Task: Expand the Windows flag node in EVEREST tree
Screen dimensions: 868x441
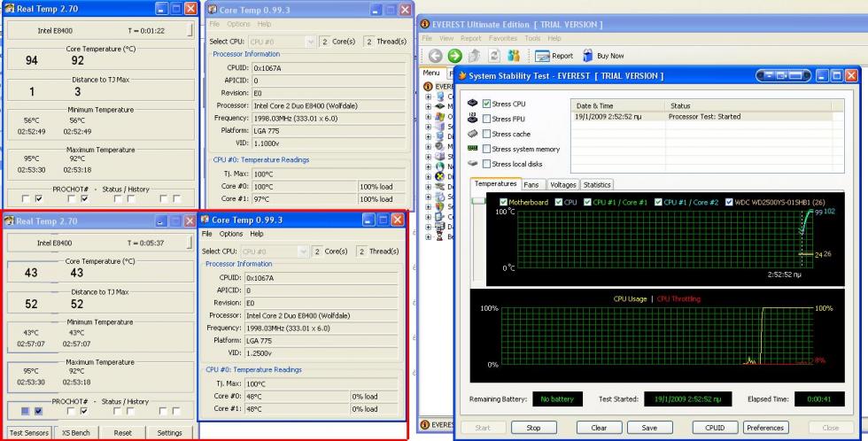Action: click(428, 117)
